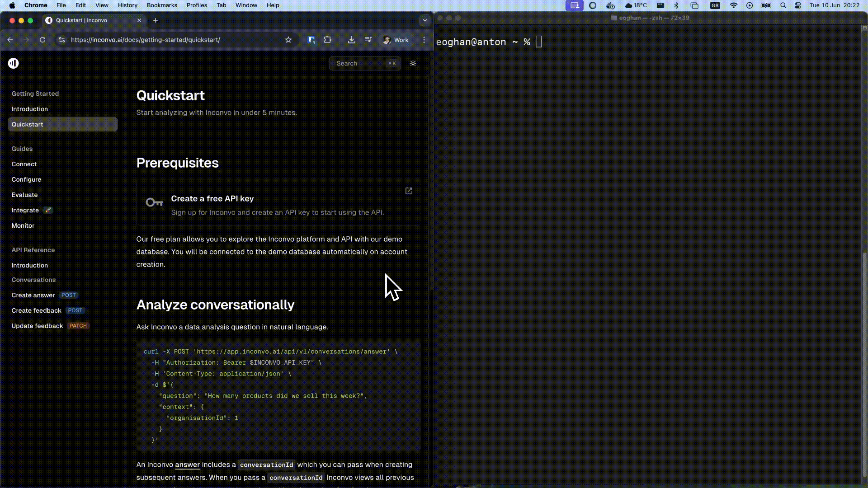The image size is (868, 488).
Task: Click the 18°C weather menu bar item
Action: [636, 5]
